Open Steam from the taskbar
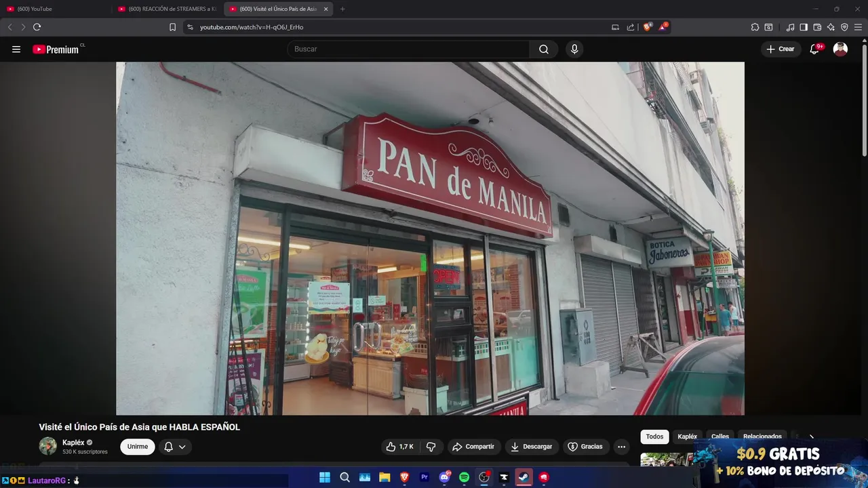 click(x=524, y=477)
